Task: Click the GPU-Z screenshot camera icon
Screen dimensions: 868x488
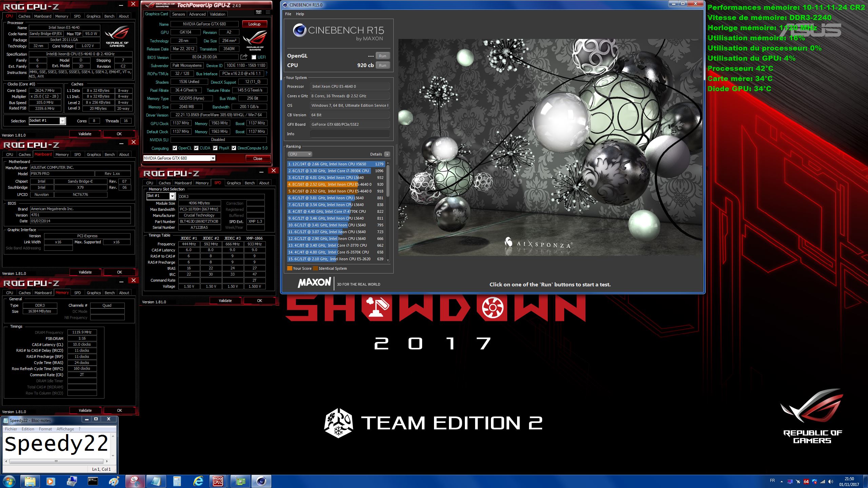Action: click(259, 13)
